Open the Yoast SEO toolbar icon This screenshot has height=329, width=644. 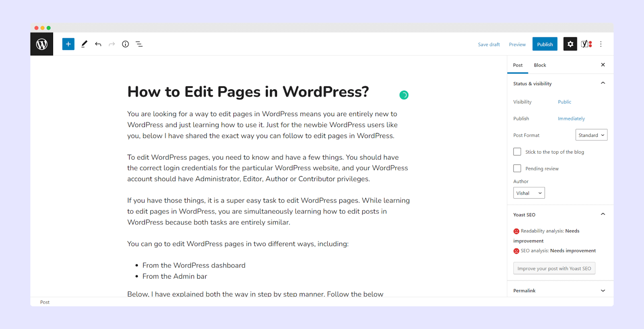pos(586,44)
